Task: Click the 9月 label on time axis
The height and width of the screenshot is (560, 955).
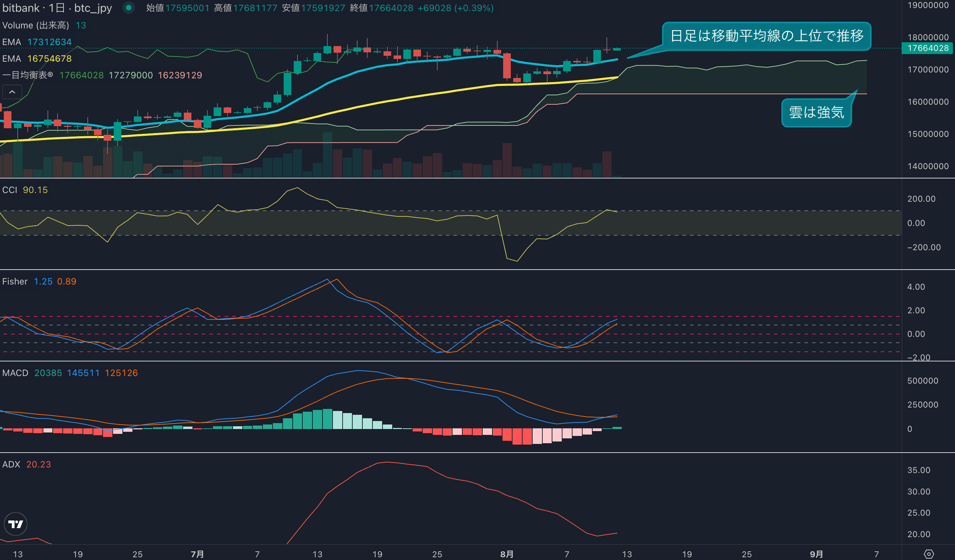Action: 816,554
